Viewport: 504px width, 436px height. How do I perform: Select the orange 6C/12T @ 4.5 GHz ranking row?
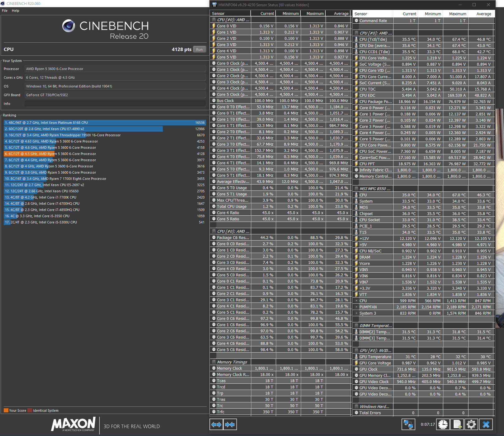point(105,154)
